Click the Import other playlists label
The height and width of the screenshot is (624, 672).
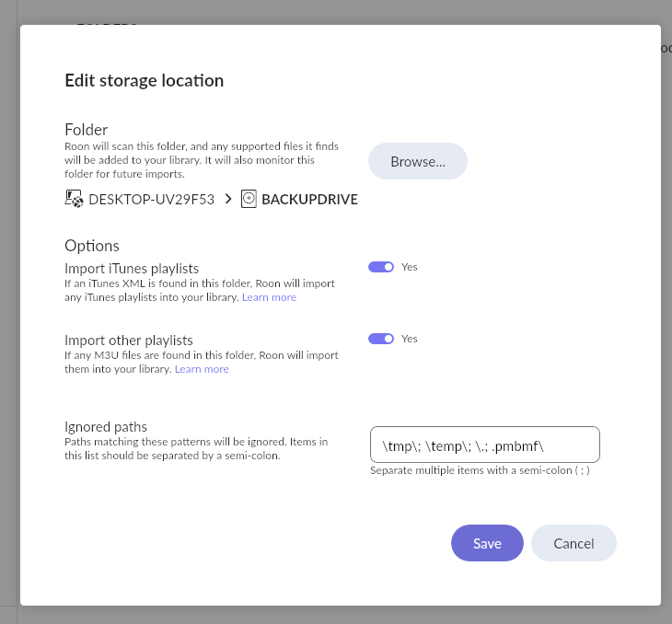[129, 340]
